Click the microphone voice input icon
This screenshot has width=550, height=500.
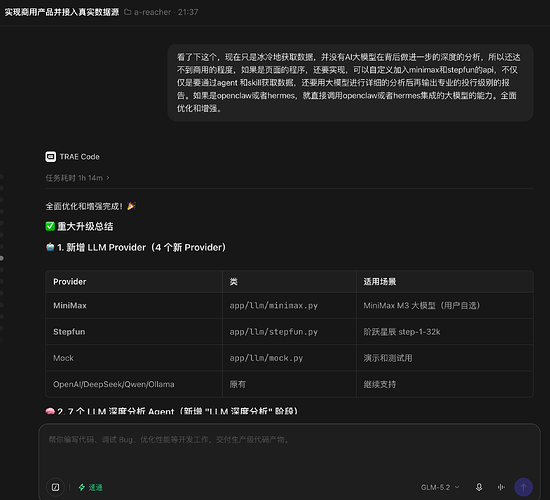pos(479,487)
